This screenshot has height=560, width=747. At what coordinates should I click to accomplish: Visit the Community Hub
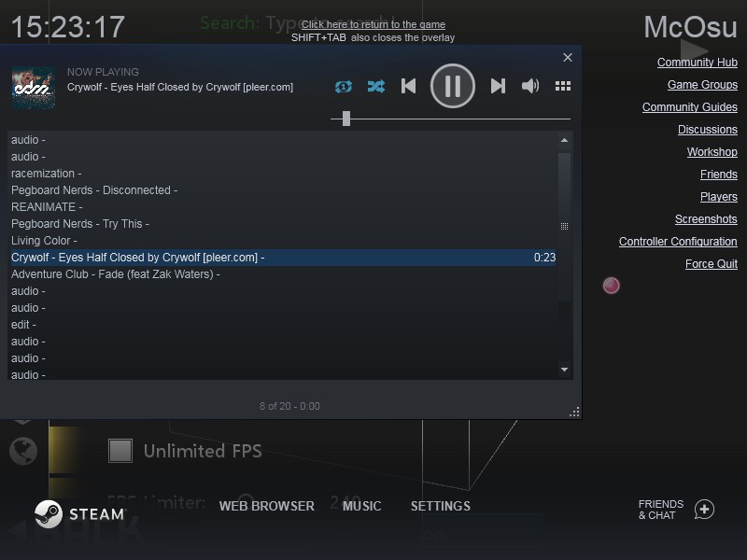pyautogui.click(x=697, y=62)
